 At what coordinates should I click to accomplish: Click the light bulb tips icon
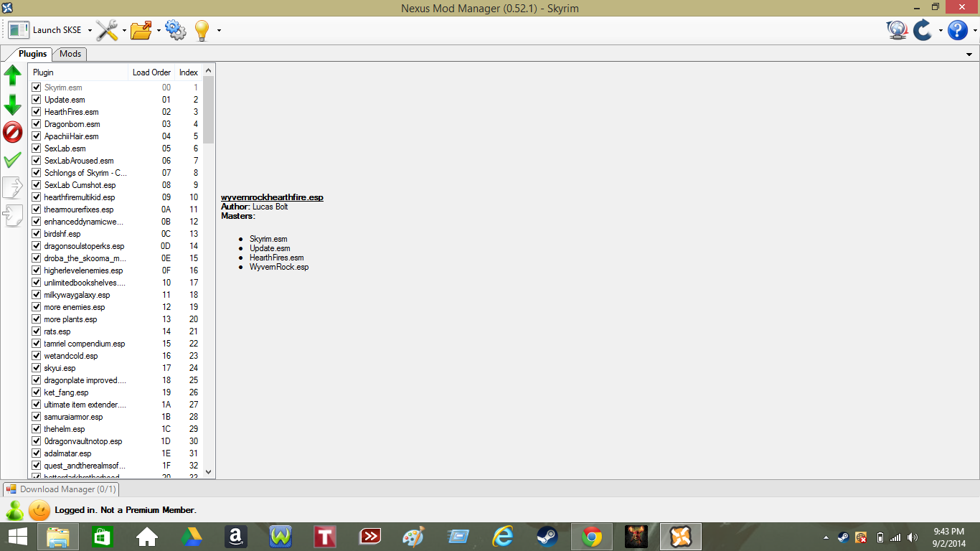(x=202, y=30)
